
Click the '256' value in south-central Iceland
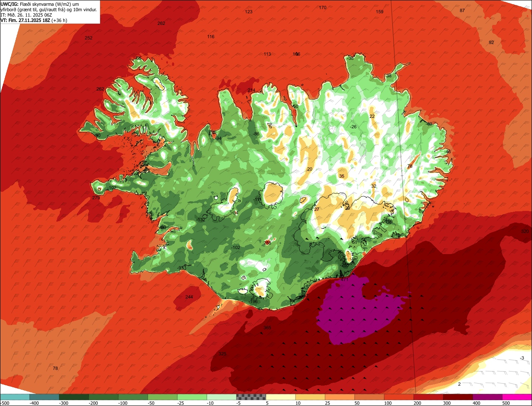tap(268, 242)
